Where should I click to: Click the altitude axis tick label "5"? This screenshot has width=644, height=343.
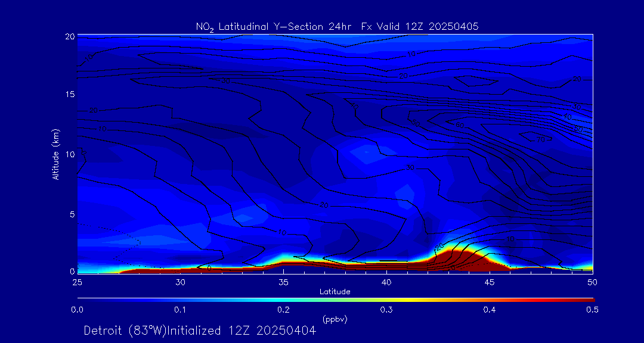[x=72, y=214]
